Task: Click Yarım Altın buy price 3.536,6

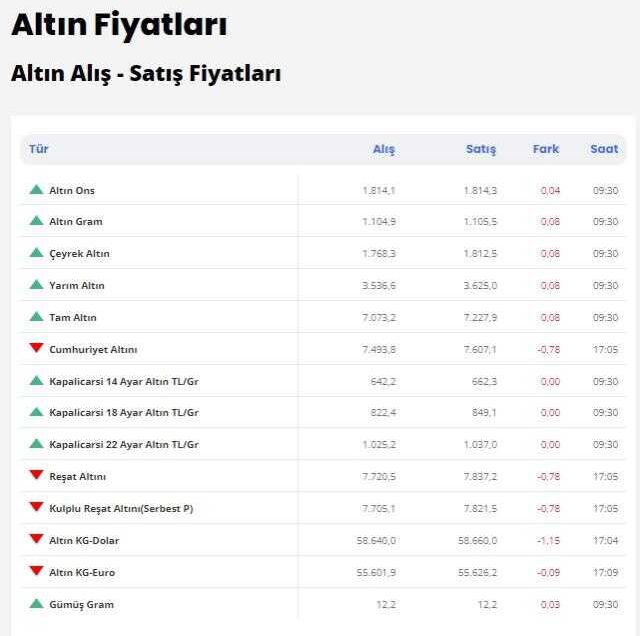Action: (x=379, y=285)
